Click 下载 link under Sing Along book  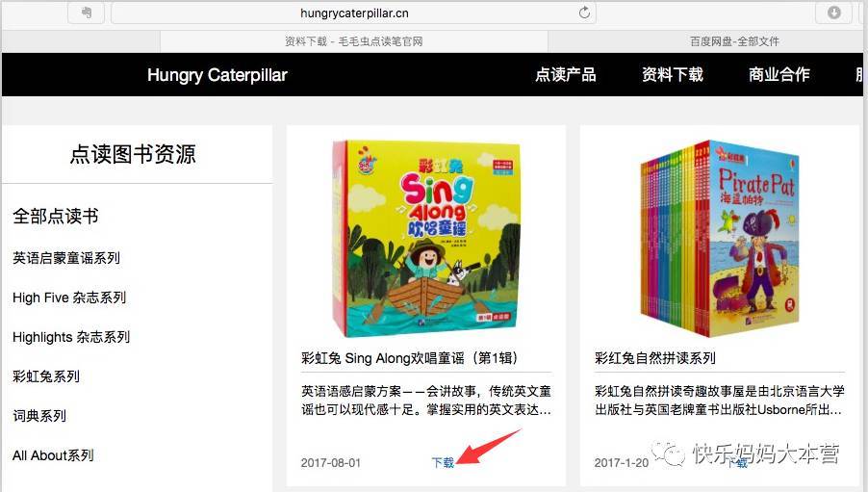443,462
